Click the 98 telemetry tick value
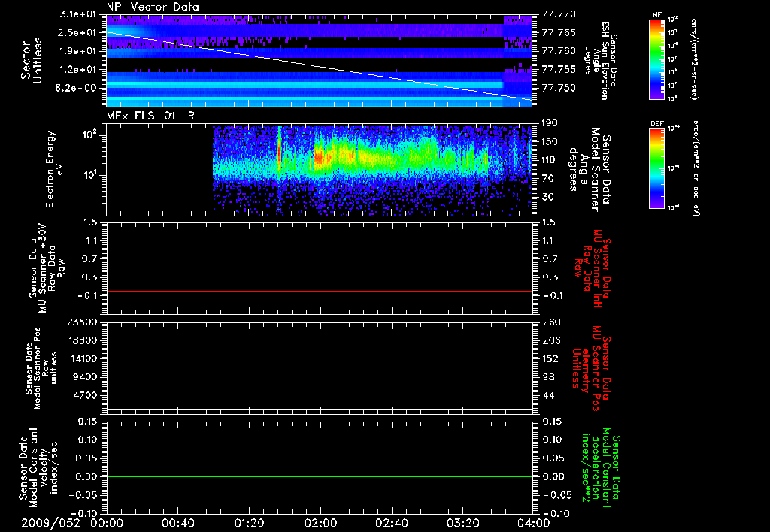The width and height of the screenshot is (770, 532). click(547, 377)
